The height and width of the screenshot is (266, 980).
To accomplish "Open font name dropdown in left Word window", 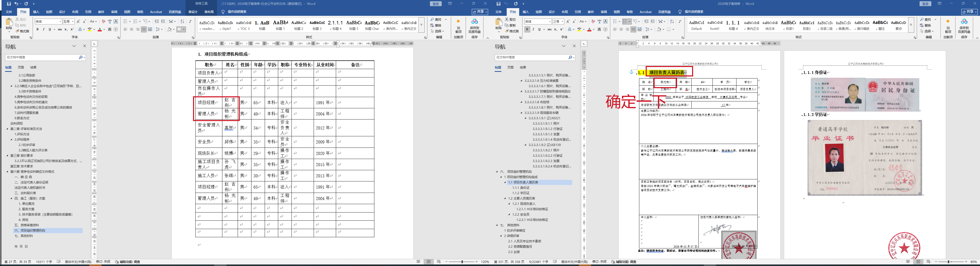I will [60, 22].
